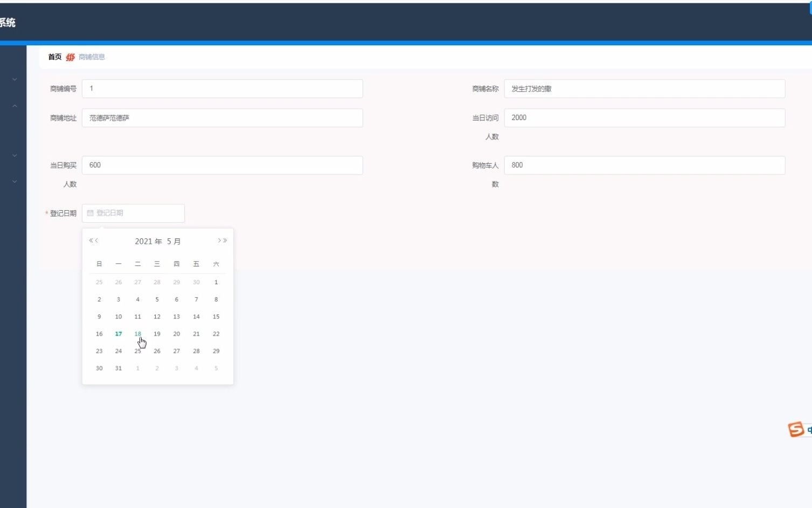Select date 24 in calendar
The image size is (812, 508).
coord(119,351)
